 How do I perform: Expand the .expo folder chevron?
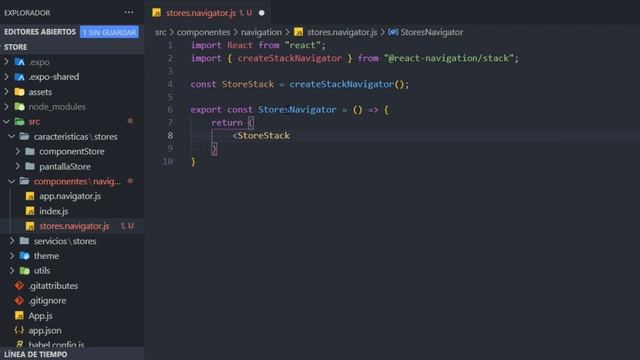pyautogui.click(x=6, y=62)
